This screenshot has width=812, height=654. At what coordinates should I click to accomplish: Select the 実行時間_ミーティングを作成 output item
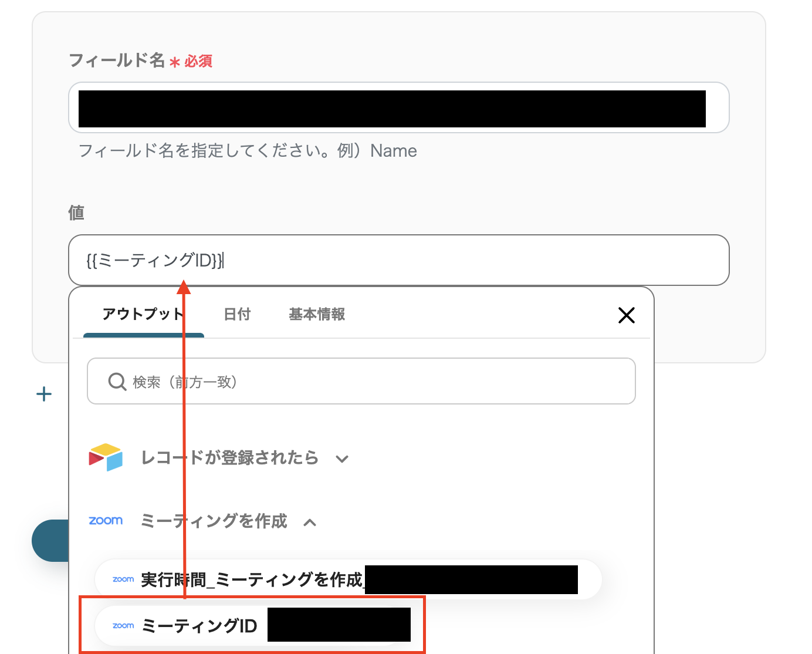coord(349,579)
